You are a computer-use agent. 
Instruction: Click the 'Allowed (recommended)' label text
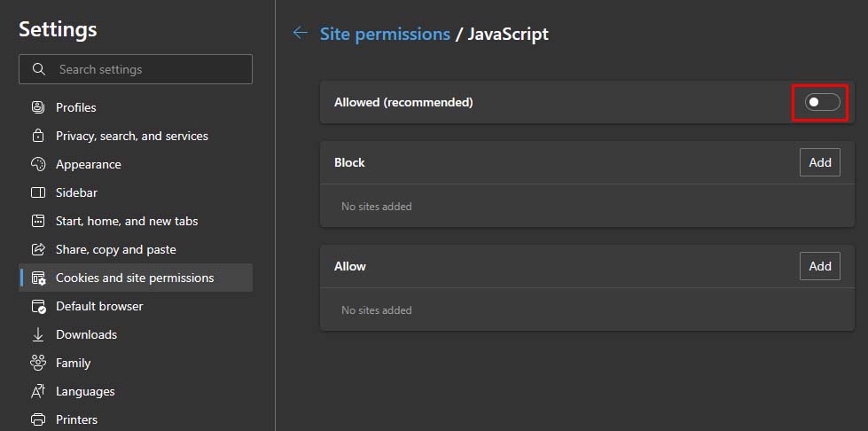[x=403, y=103]
